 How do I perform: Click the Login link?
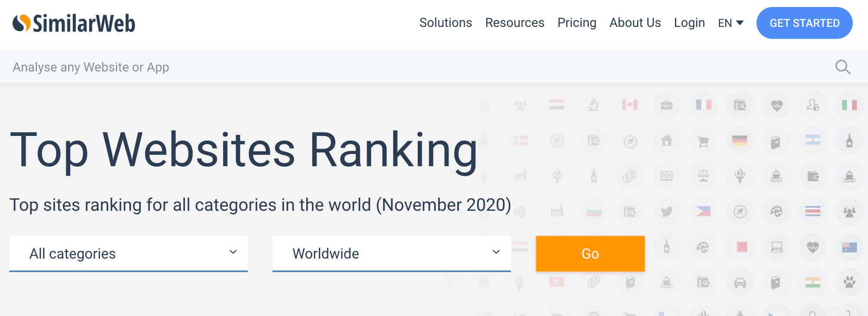click(689, 23)
